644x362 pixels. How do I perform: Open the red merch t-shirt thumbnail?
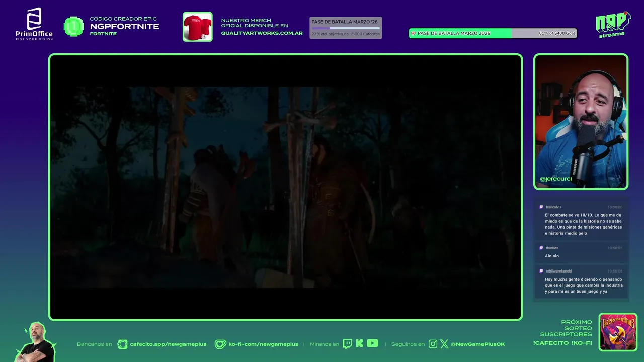coord(197,27)
